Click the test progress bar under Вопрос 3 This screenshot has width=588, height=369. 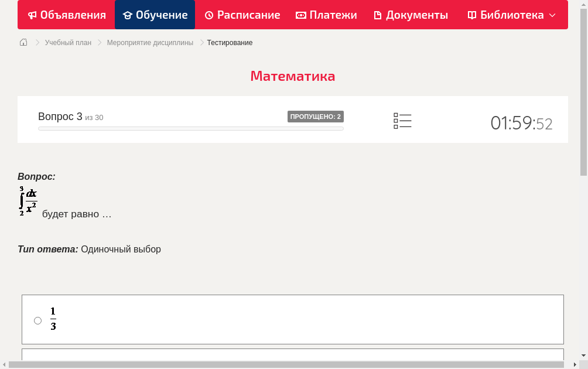[x=190, y=128]
